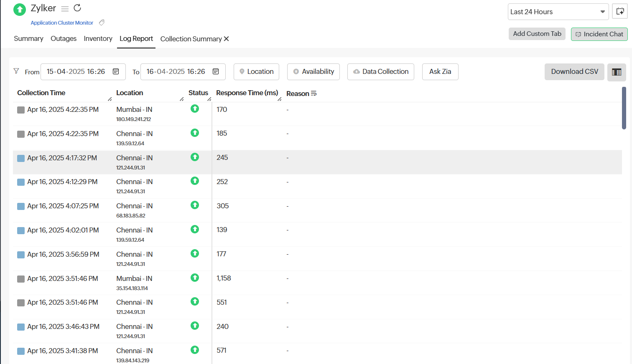Click the dashboard add icon top right

tap(620, 12)
